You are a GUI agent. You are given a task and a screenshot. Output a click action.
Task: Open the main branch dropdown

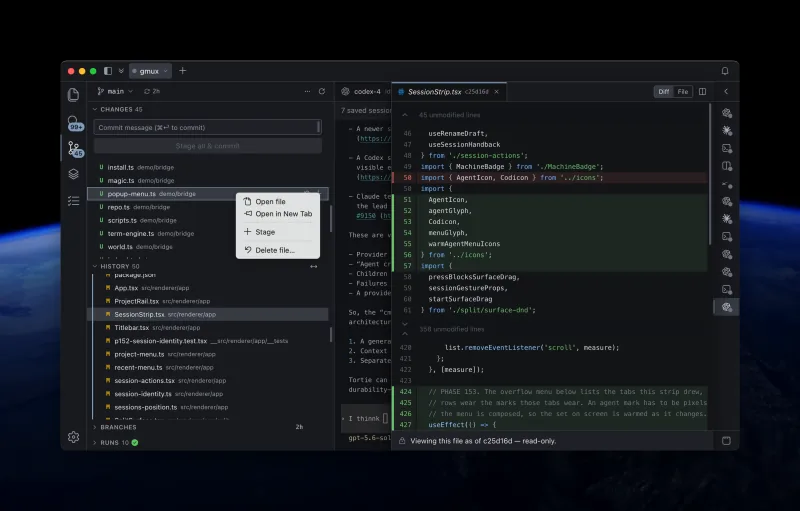(x=115, y=91)
